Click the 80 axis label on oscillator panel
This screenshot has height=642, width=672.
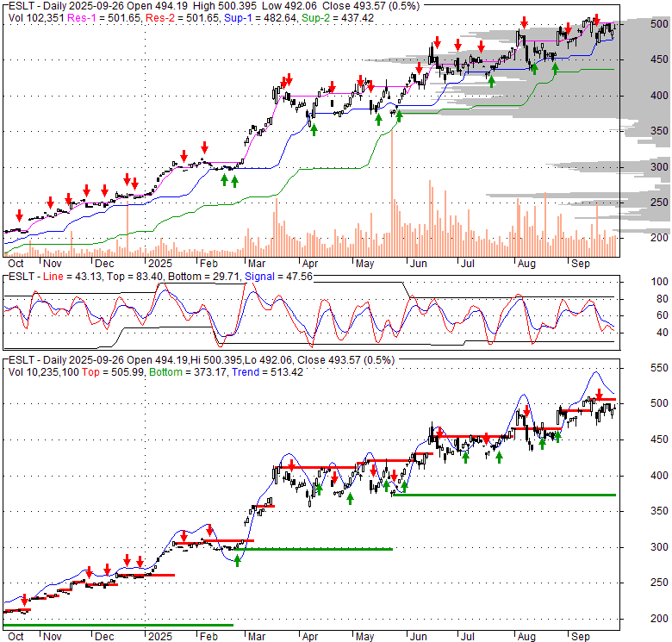click(662, 299)
